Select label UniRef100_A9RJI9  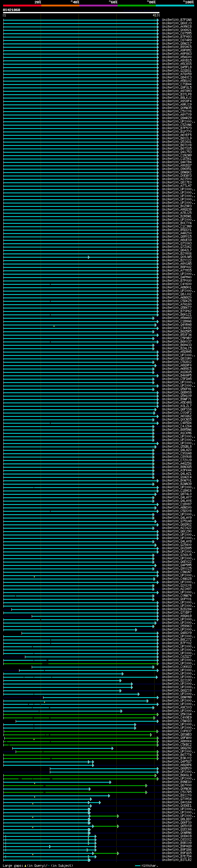(x=177, y=104)
